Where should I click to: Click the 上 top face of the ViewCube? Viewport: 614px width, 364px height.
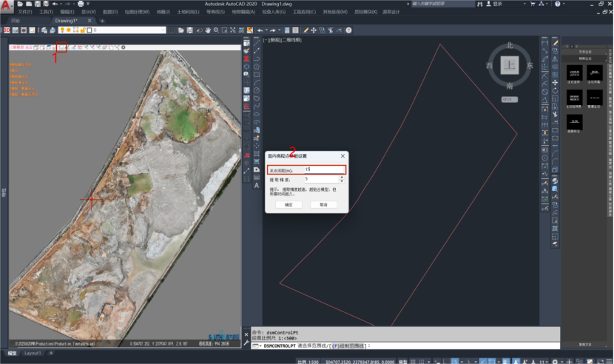pos(510,64)
